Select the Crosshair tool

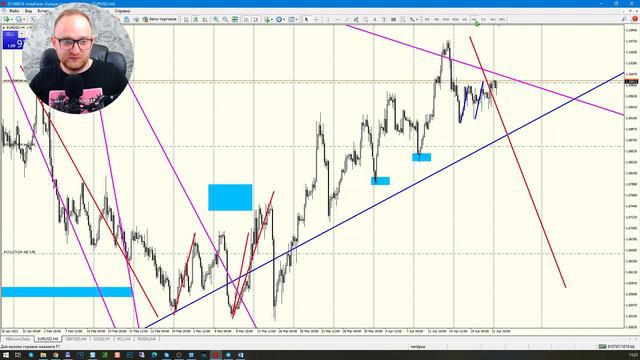tap(316, 19)
